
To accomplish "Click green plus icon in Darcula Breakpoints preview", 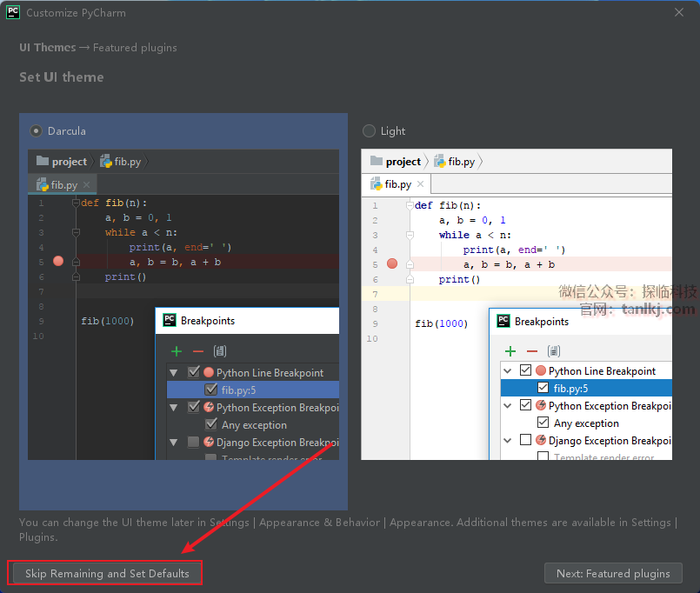I will 177,350.
